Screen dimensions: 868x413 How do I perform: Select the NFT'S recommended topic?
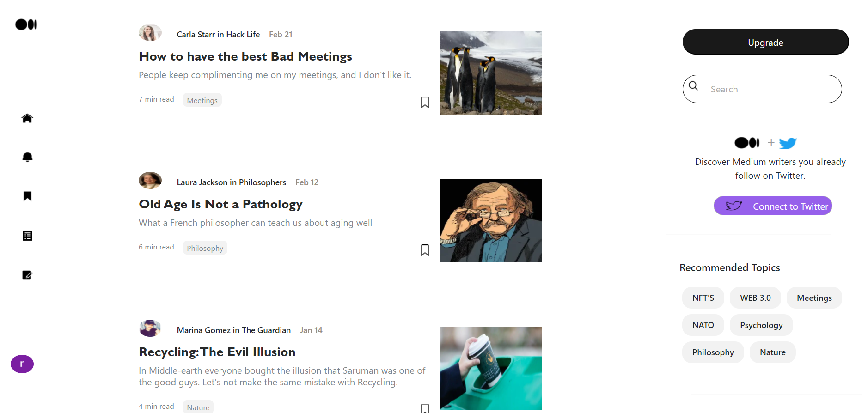click(x=703, y=298)
